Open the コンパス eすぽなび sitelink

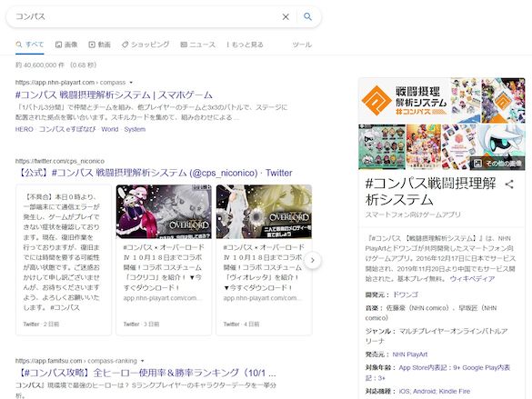click(67, 129)
